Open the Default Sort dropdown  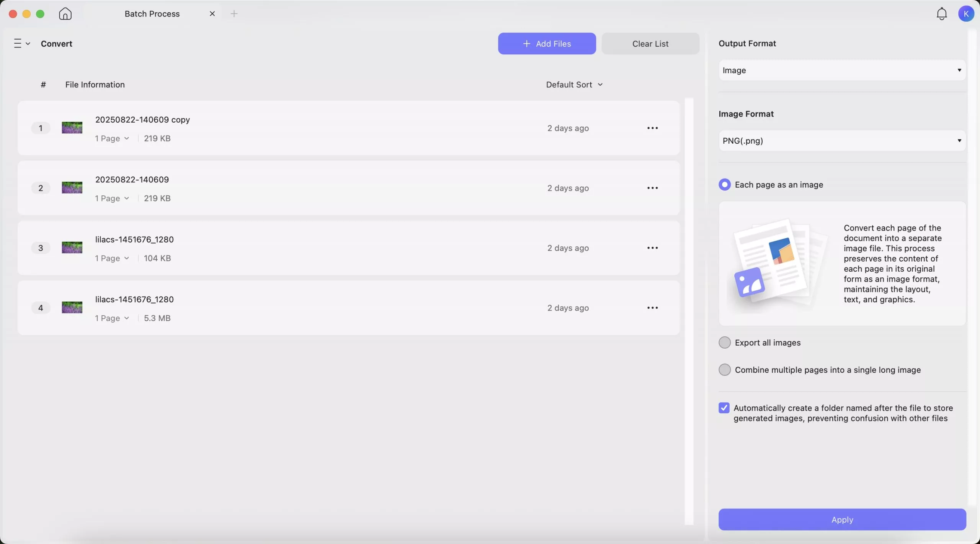[574, 84]
